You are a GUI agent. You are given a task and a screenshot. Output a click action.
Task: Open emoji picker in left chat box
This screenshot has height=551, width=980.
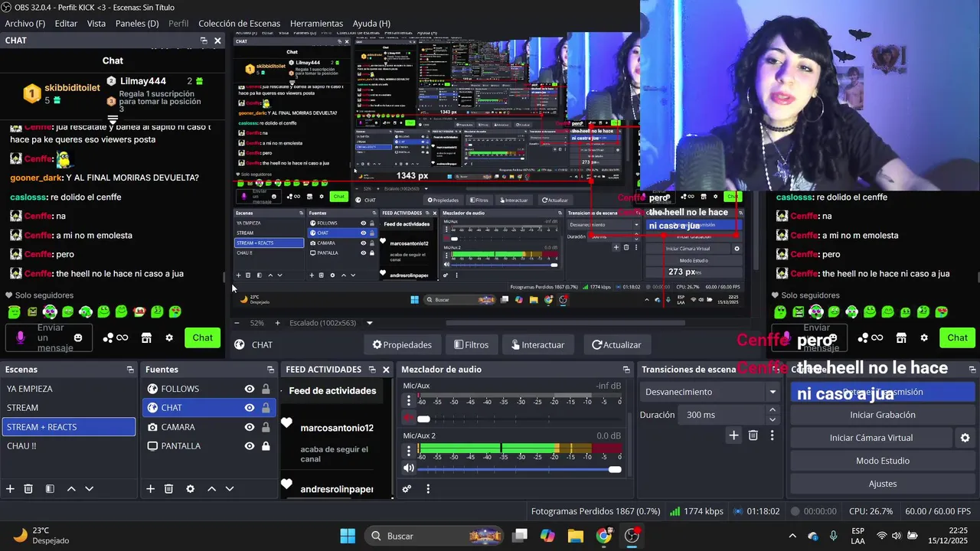tap(78, 337)
